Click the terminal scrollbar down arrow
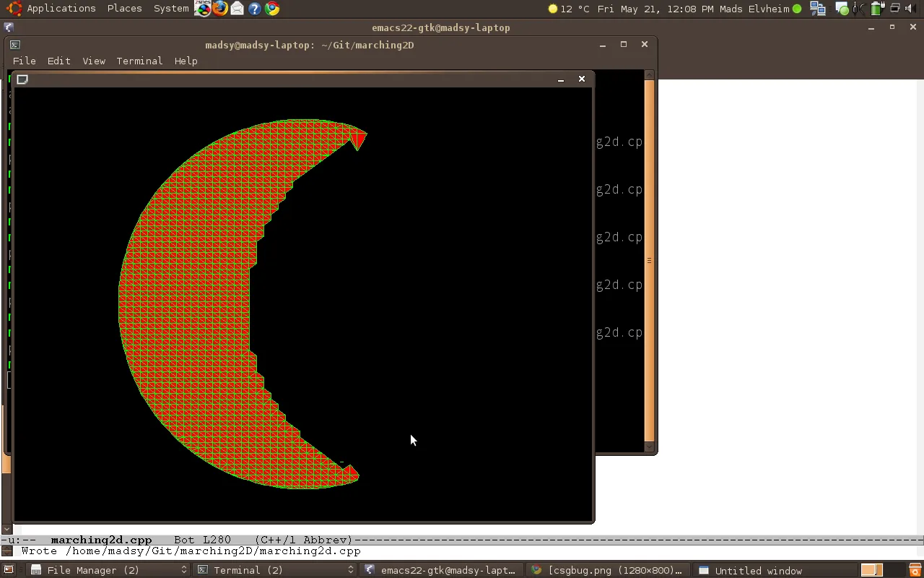Screen dimensions: 924x578 click(x=649, y=447)
